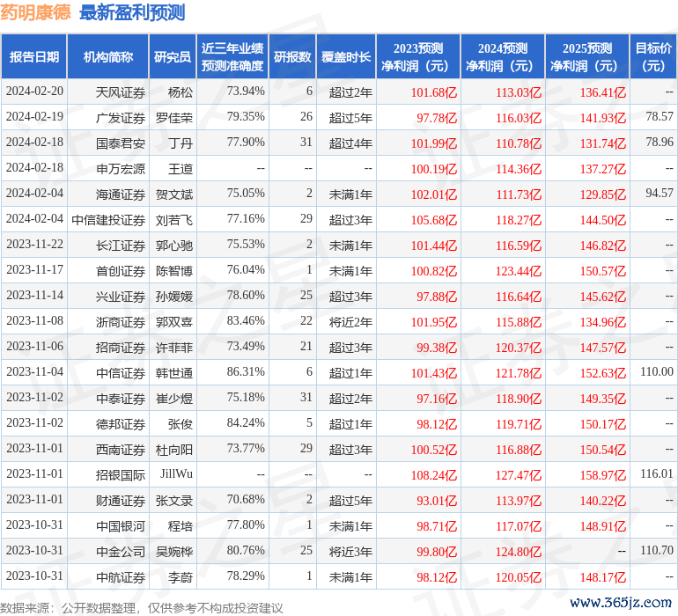Viewport: 678px width, 616px height.
Task: Click the target price 94.57
Action: pyautogui.click(x=660, y=193)
